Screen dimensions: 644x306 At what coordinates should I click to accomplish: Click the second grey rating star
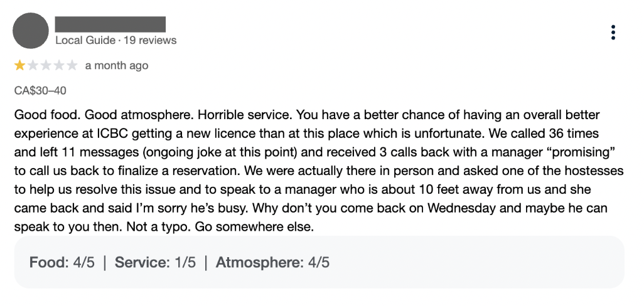33,65
